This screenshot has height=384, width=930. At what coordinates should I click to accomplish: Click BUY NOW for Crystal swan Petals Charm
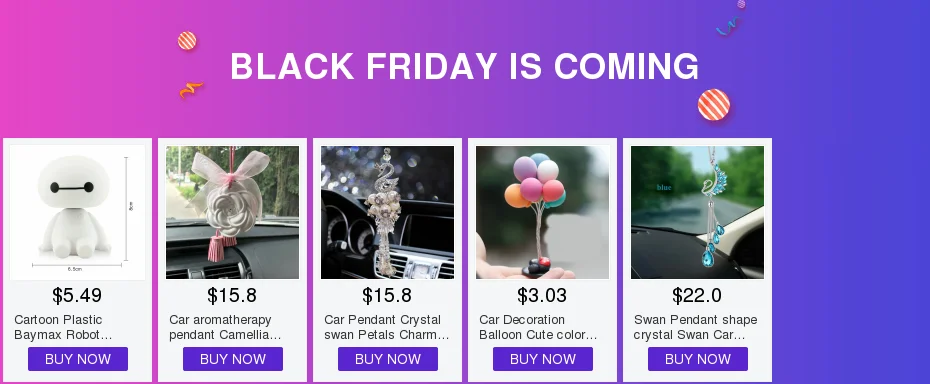(388, 359)
